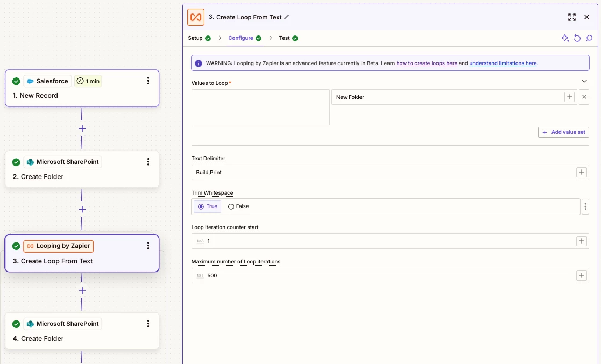Click the plus icon in Maximum number of Loop iterations field
Viewport: 601px width, 364px height.
click(x=582, y=275)
